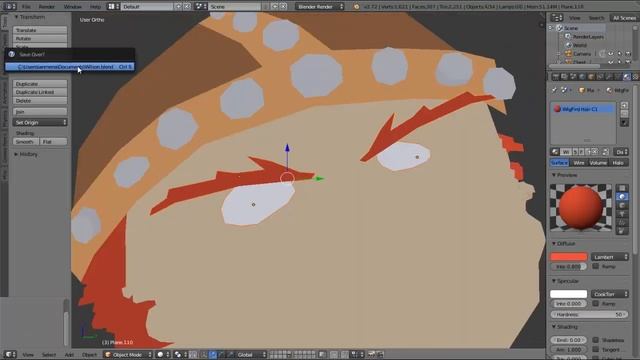640x360 pixels.
Task: Click the Translate button
Action: pos(40,30)
